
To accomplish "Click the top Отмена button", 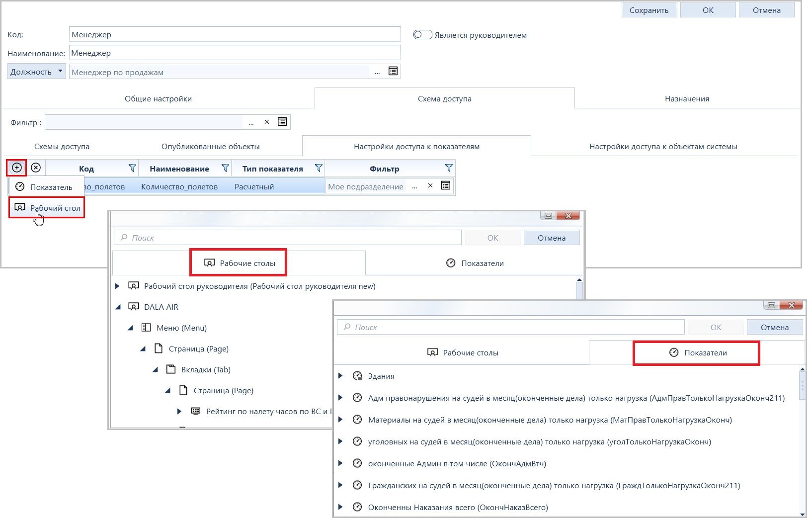I will tap(766, 10).
